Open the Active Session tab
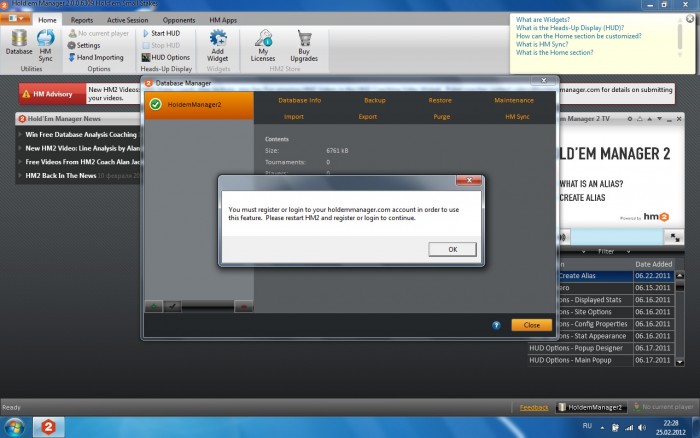Image resolution: width=700 pixels, height=438 pixels. [127, 20]
